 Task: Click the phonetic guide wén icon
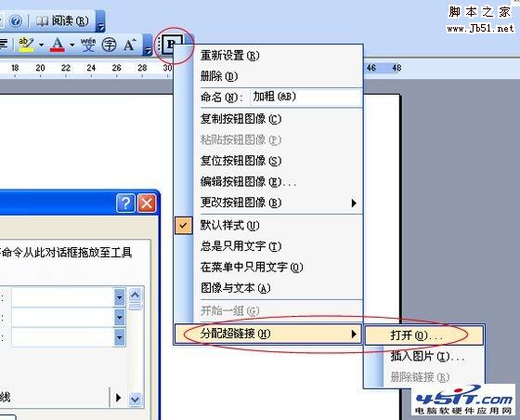88,45
